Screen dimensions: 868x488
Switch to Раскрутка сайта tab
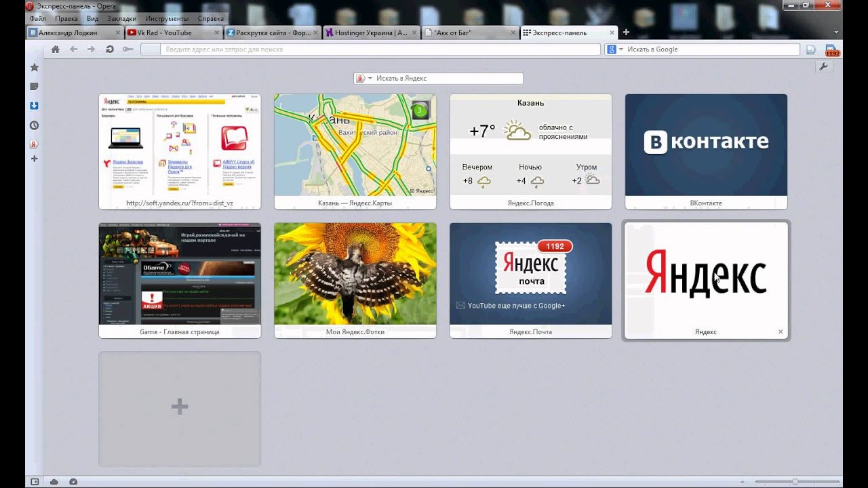click(273, 33)
